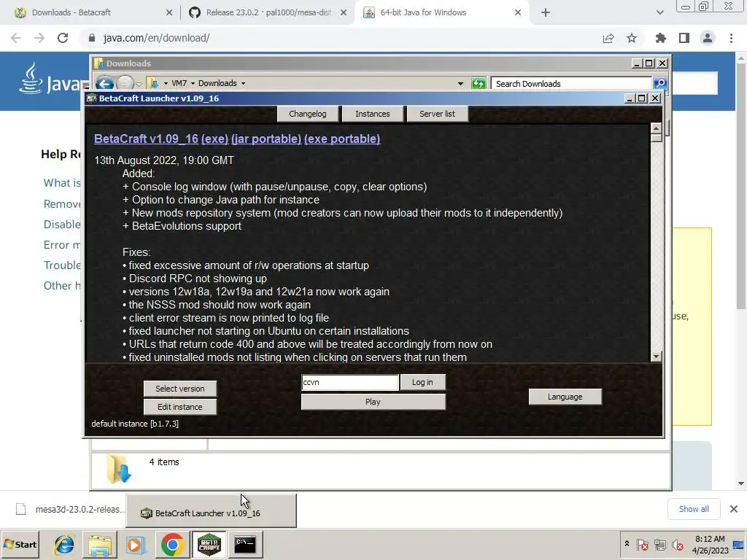Click the Play button
This screenshot has height=560, width=747.
373,402
